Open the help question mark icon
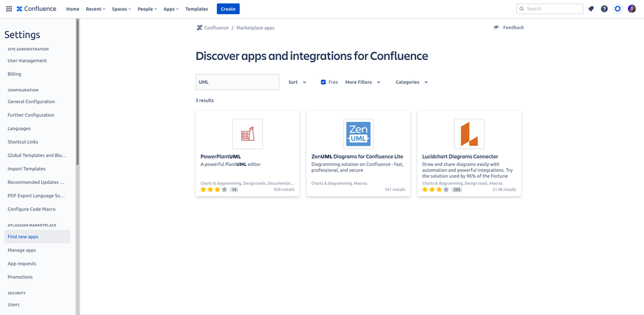Viewport: 644px width, 315px height. click(x=604, y=8)
